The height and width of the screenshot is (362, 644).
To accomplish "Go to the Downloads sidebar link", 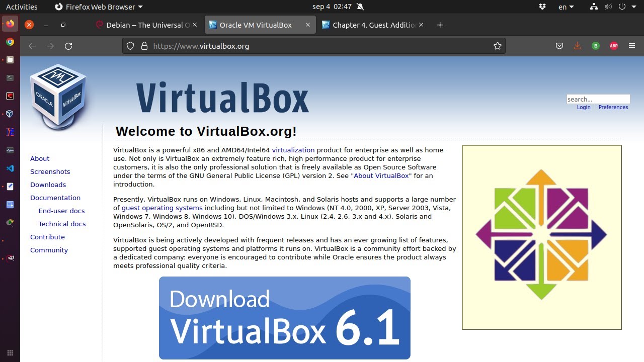I will click(x=48, y=185).
